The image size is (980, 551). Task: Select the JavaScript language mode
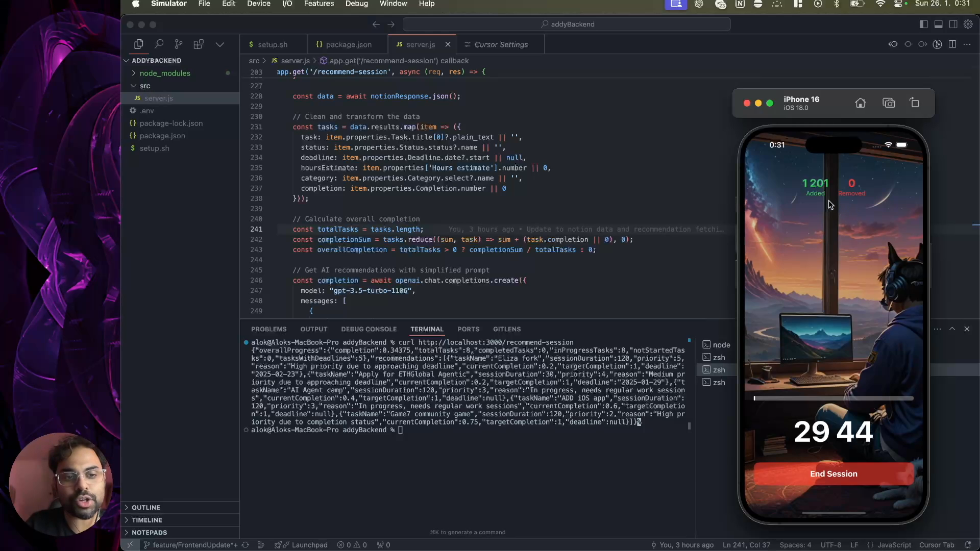coord(894,545)
